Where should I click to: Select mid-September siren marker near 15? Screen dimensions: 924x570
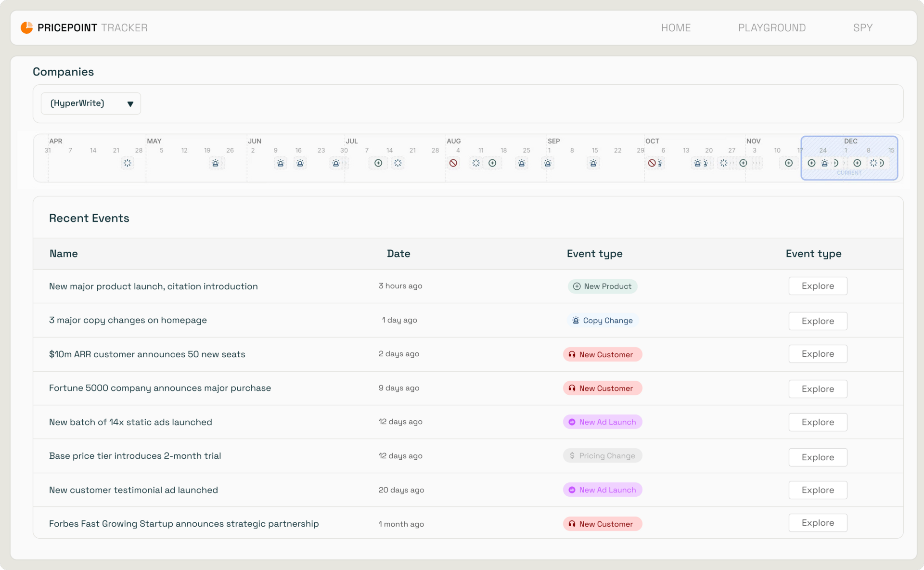[593, 163]
